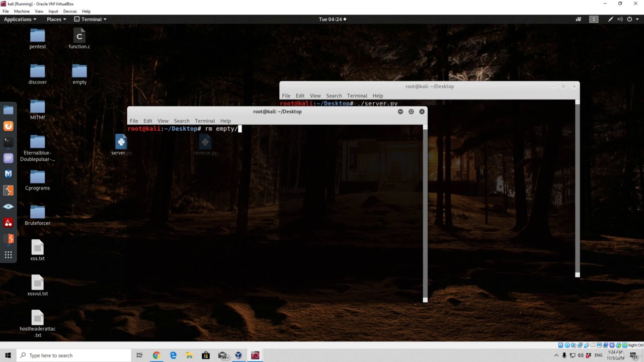Open the purple text notes app in the dock
The width and height of the screenshot is (644, 362).
point(9,158)
